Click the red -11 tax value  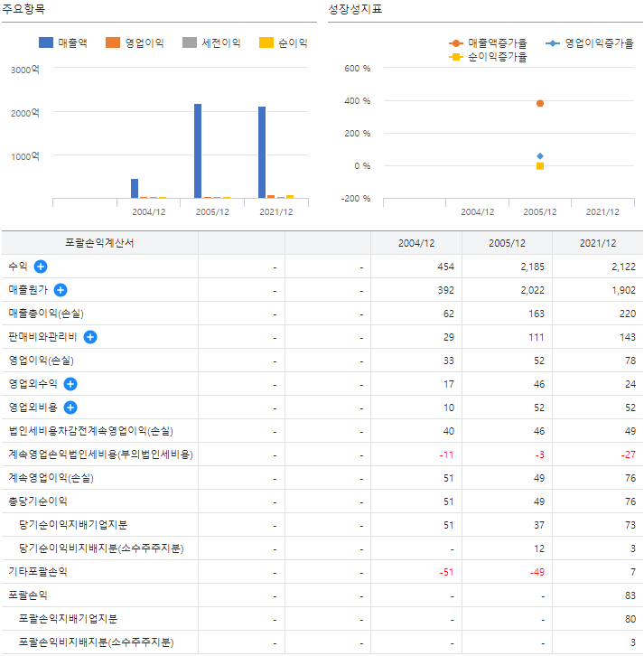click(446, 455)
